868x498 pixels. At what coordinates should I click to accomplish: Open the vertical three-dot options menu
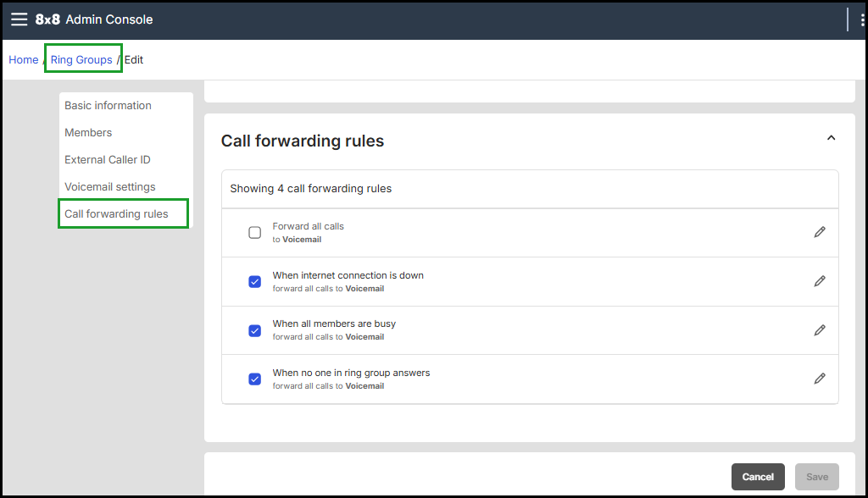click(x=862, y=20)
